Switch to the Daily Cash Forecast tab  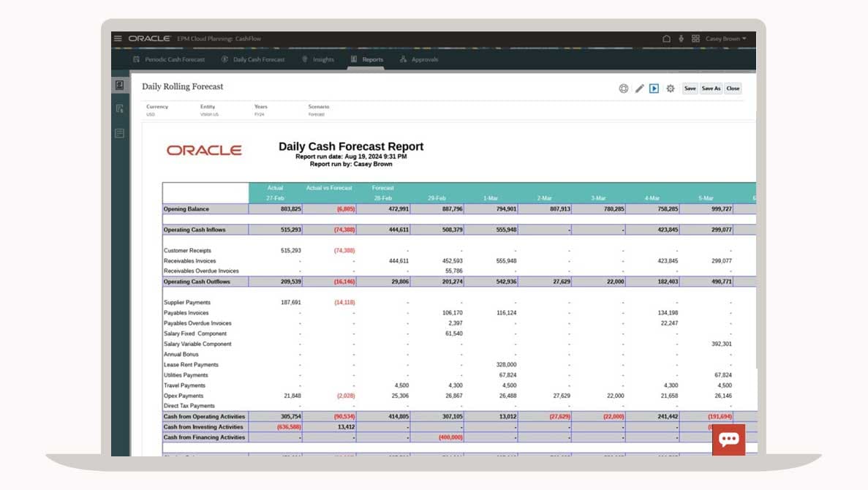(x=253, y=59)
